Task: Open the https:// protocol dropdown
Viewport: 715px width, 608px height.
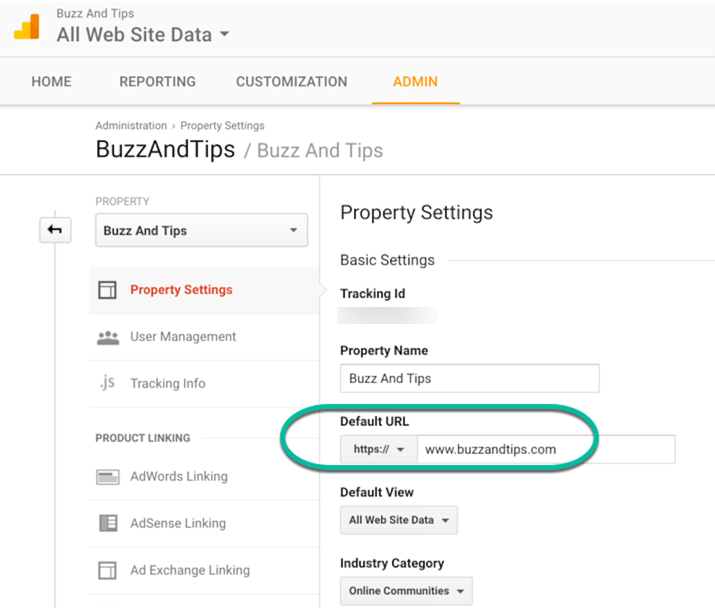Action: point(378,450)
